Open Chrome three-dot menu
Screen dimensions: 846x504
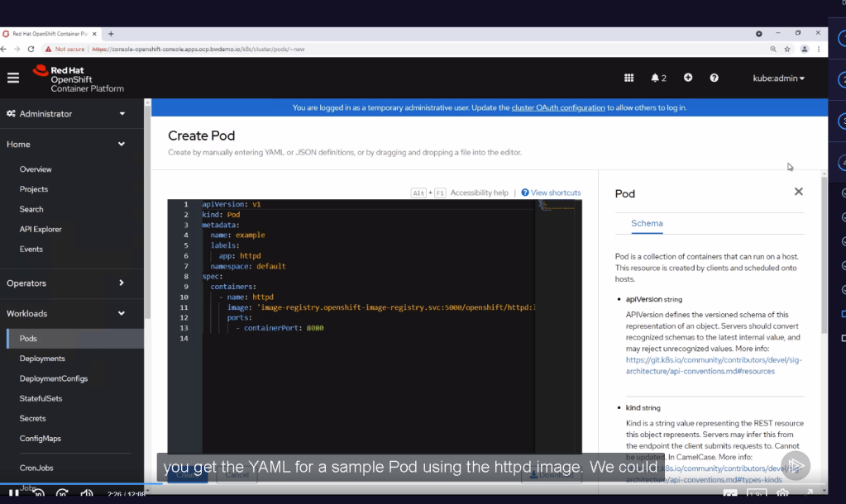coord(819,49)
